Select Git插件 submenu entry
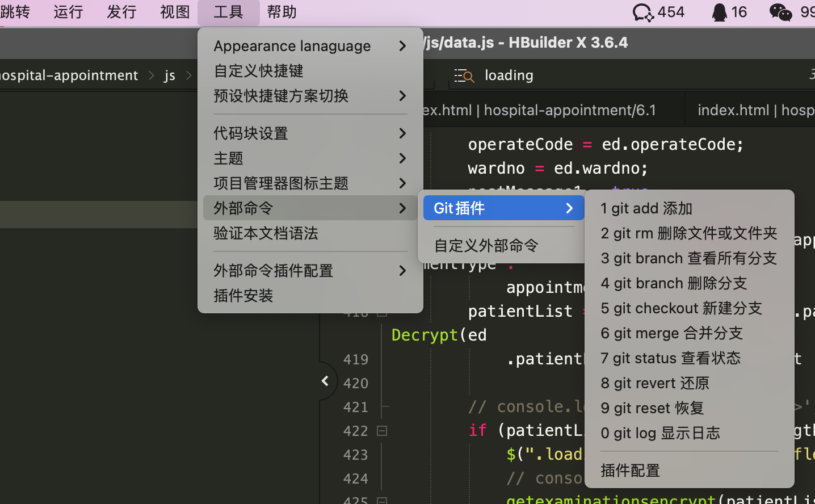815x504 pixels. 504,208
